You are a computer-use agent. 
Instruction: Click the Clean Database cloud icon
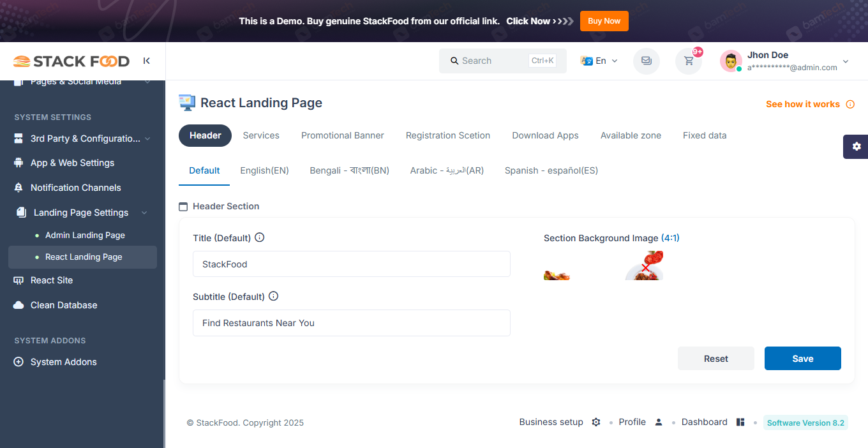pos(19,305)
